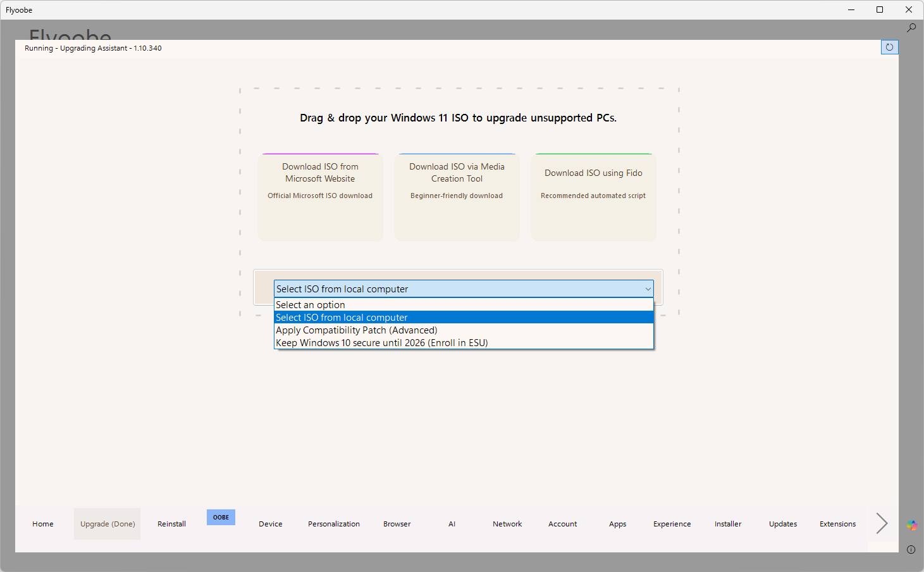Click the 'Drag & drop your Windows 11 ISO' heading
This screenshot has width=924, height=572.
(458, 118)
